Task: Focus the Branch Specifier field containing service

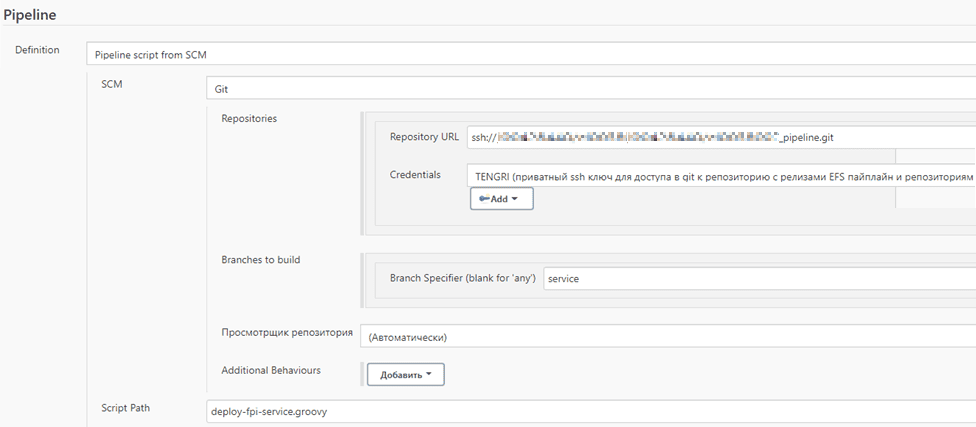Action: coord(758,278)
